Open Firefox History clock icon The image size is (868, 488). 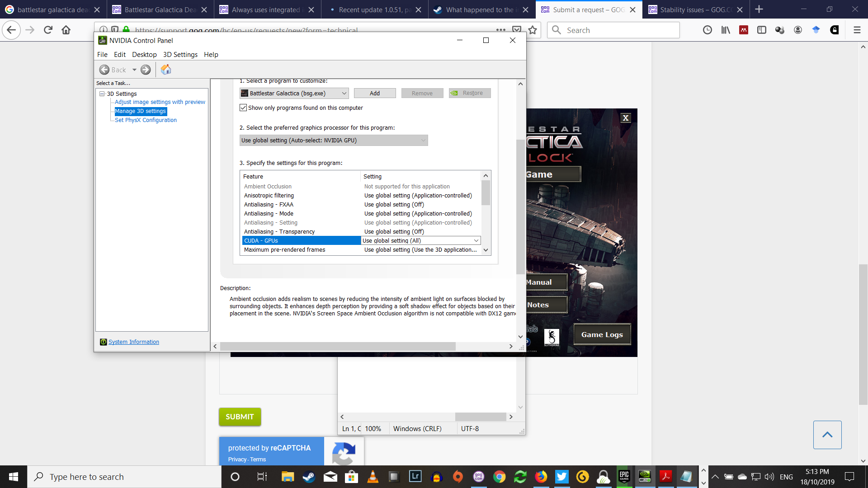[708, 30]
